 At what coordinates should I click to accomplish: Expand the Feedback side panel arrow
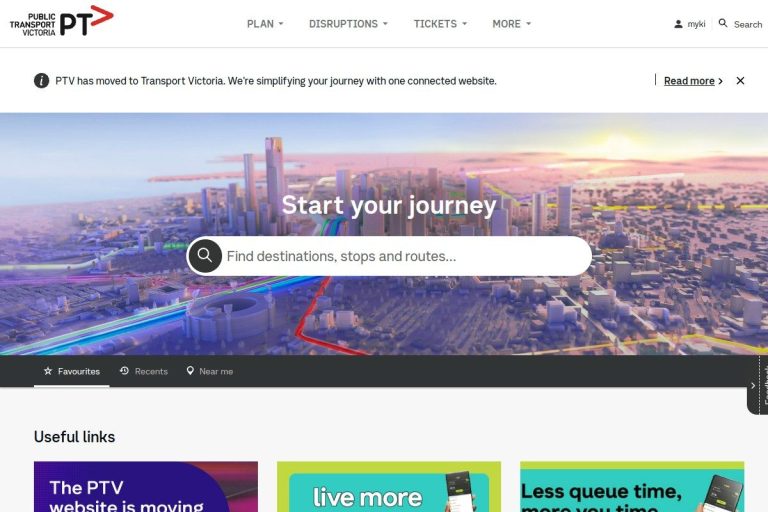[753, 386]
